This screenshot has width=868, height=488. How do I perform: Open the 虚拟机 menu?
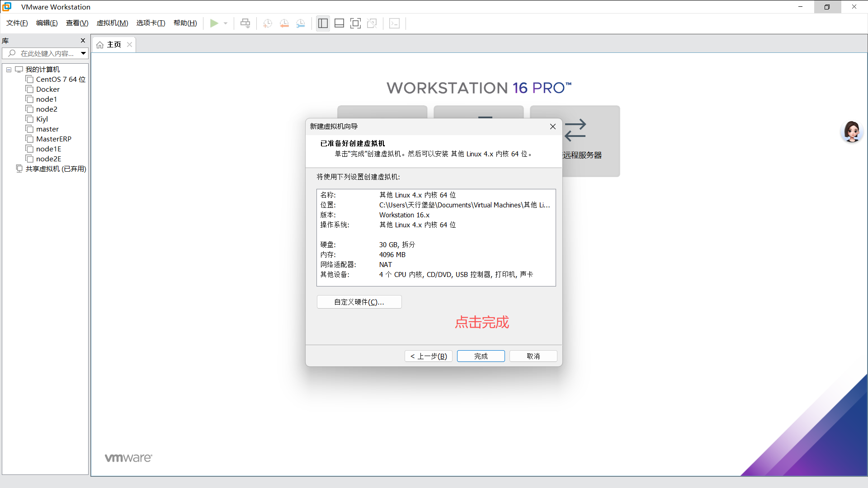[112, 23]
